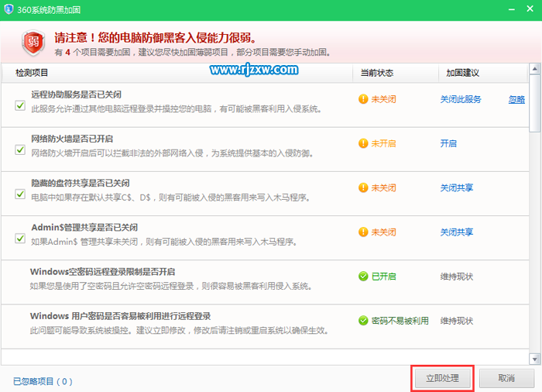Viewport: 542px width, 392px height.
Task: Click 忽略 link for remote assistance item
Action: pos(516,100)
